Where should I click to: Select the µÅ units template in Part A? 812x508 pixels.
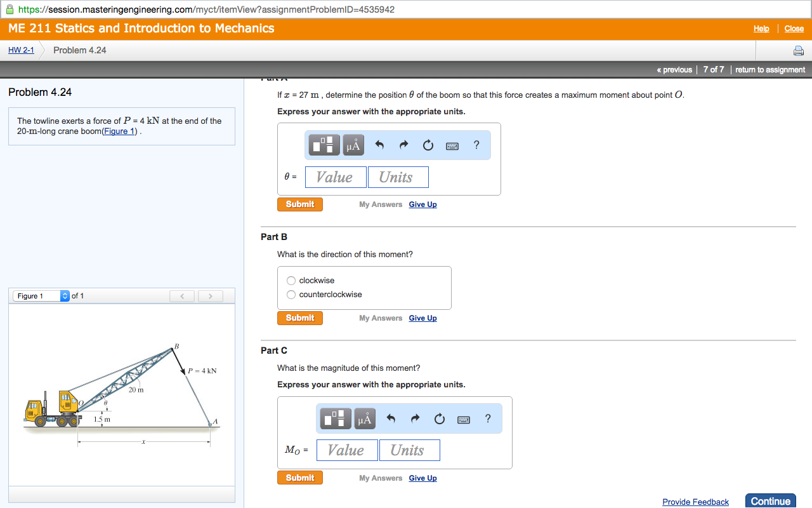click(353, 145)
